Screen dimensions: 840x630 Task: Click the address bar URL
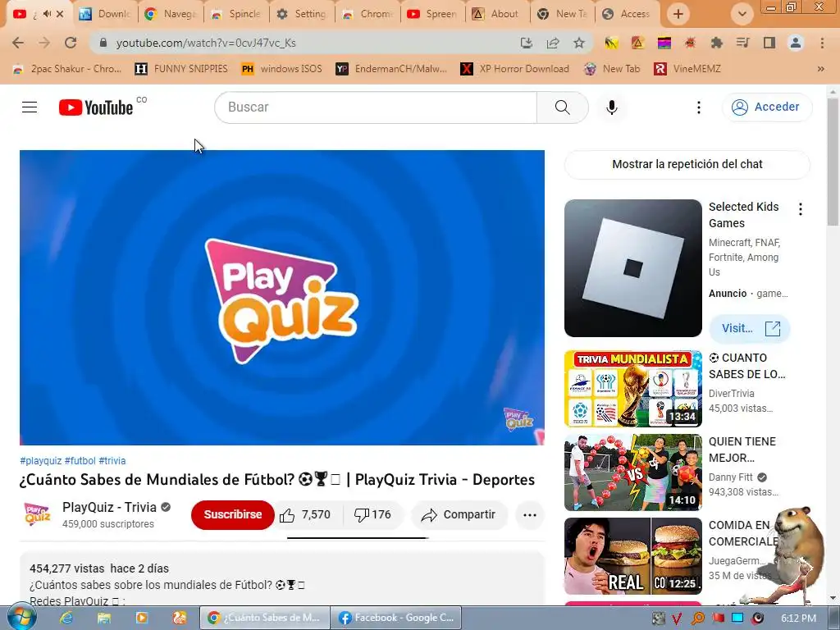[x=206, y=43]
